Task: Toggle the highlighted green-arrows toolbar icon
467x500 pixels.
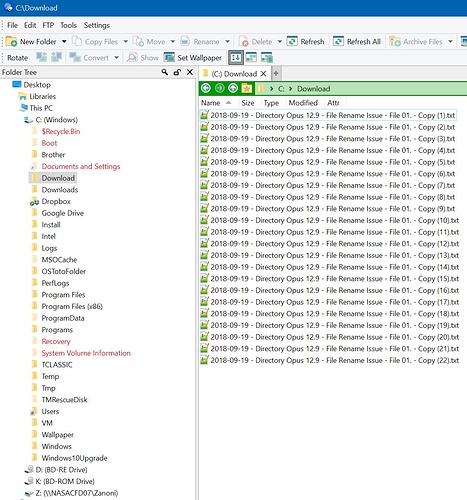Action: pos(236,58)
